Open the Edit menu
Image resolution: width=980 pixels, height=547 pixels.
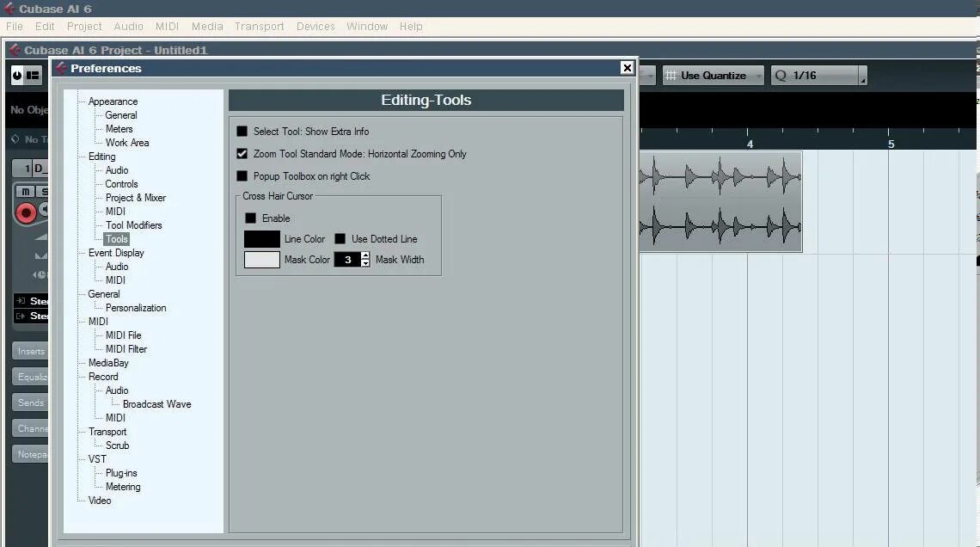tap(45, 27)
